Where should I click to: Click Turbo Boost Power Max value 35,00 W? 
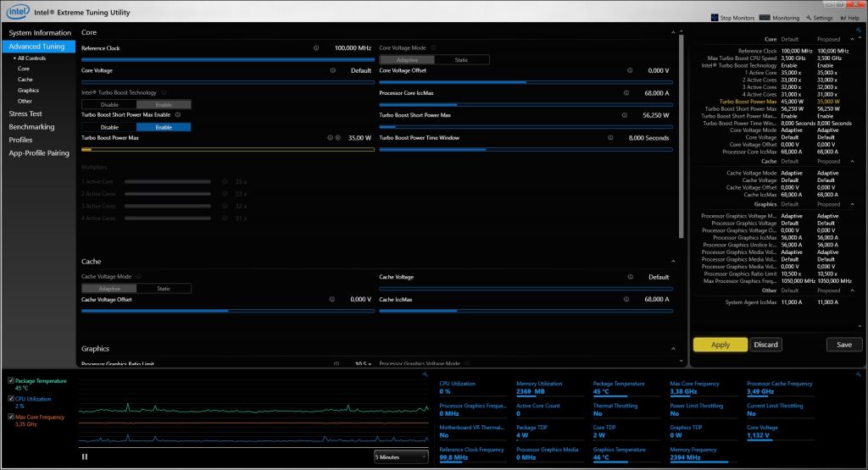click(359, 138)
